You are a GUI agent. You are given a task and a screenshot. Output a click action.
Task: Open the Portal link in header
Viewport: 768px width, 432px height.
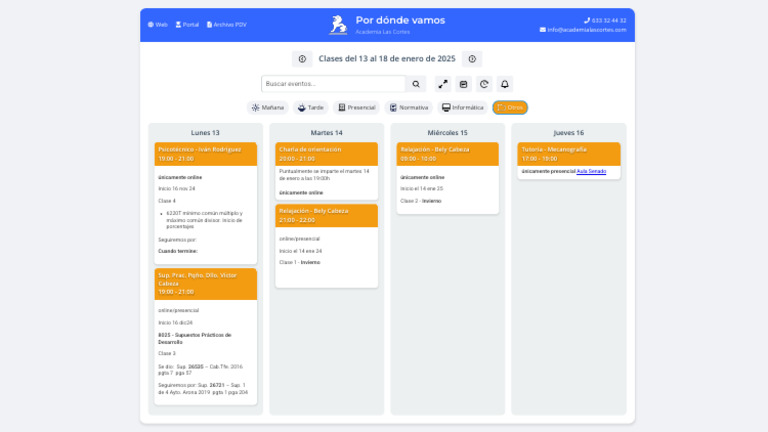[187, 24]
